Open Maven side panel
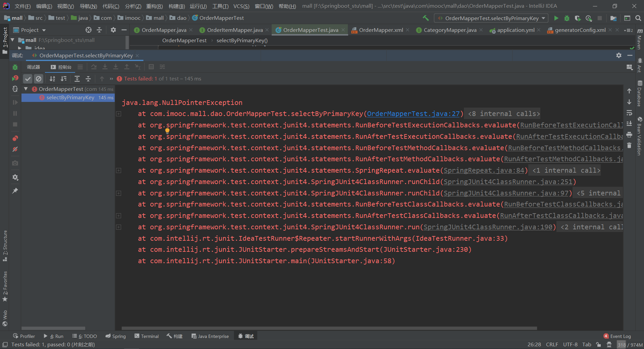This screenshot has width=644, height=349. 639,39
